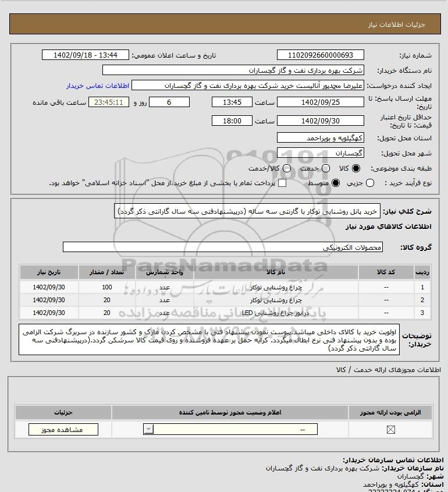Click the response deadline date 1402/09/25

coord(321,102)
